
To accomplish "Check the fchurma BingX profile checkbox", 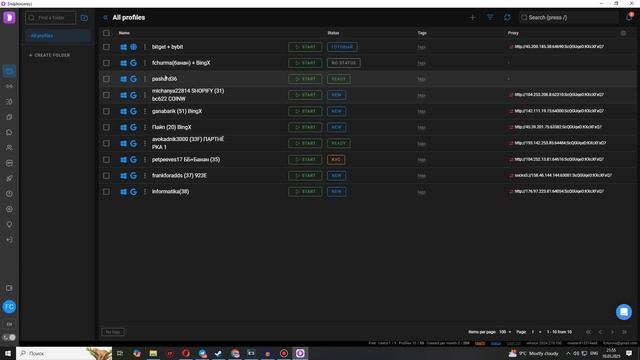I will pyautogui.click(x=107, y=63).
